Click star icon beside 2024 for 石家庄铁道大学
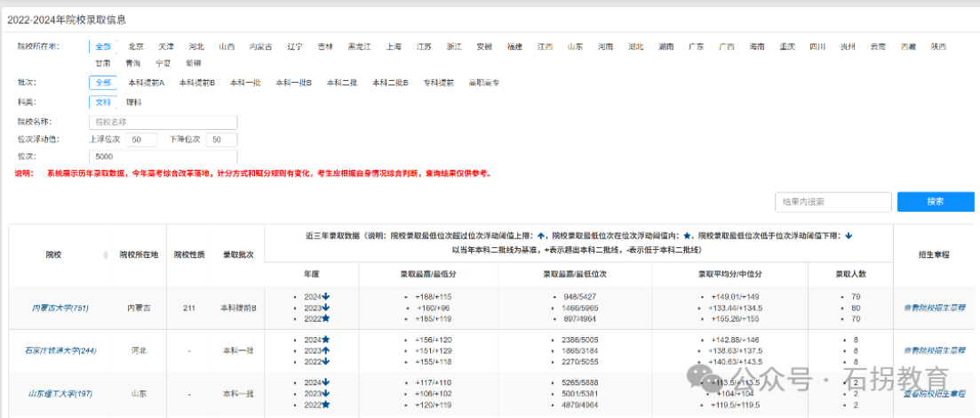 tap(326, 339)
